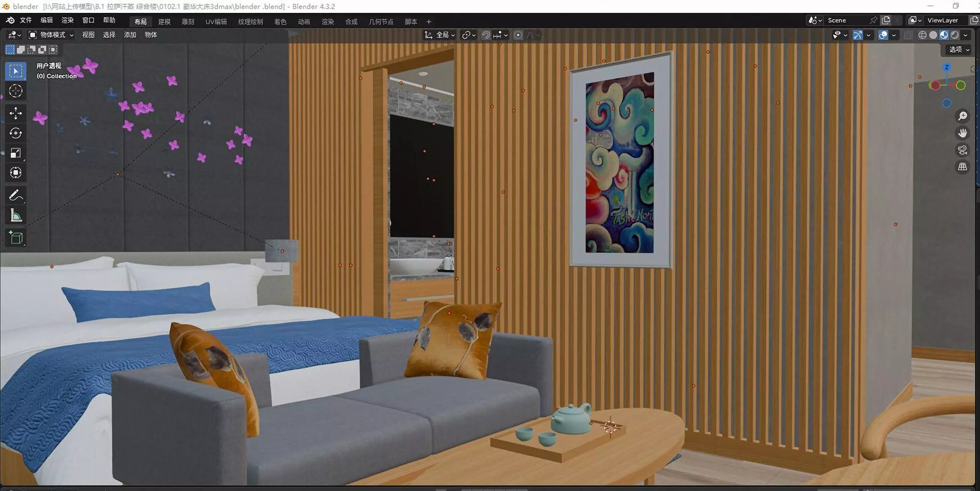Set selection mode to Subtract
Screen dimensions: 980x491
(x=32, y=50)
